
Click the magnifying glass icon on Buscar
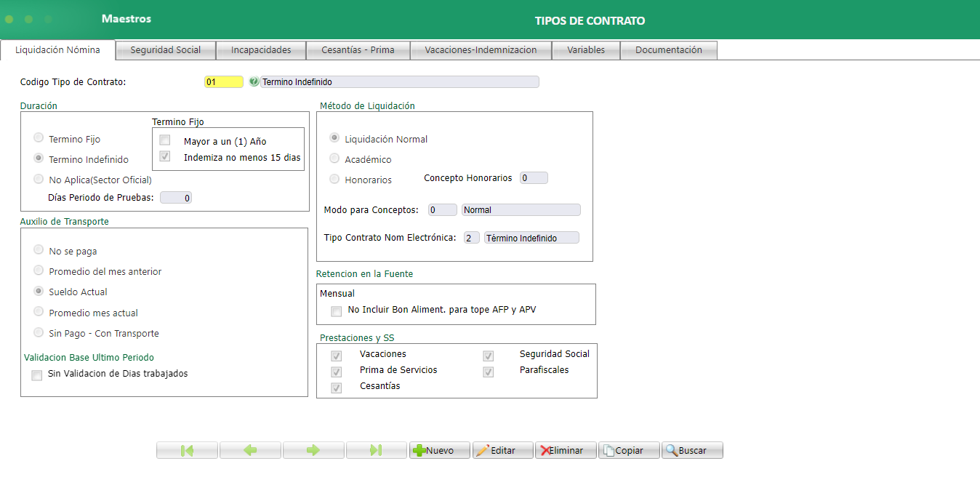pyautogui.click(x=672, y=449)
